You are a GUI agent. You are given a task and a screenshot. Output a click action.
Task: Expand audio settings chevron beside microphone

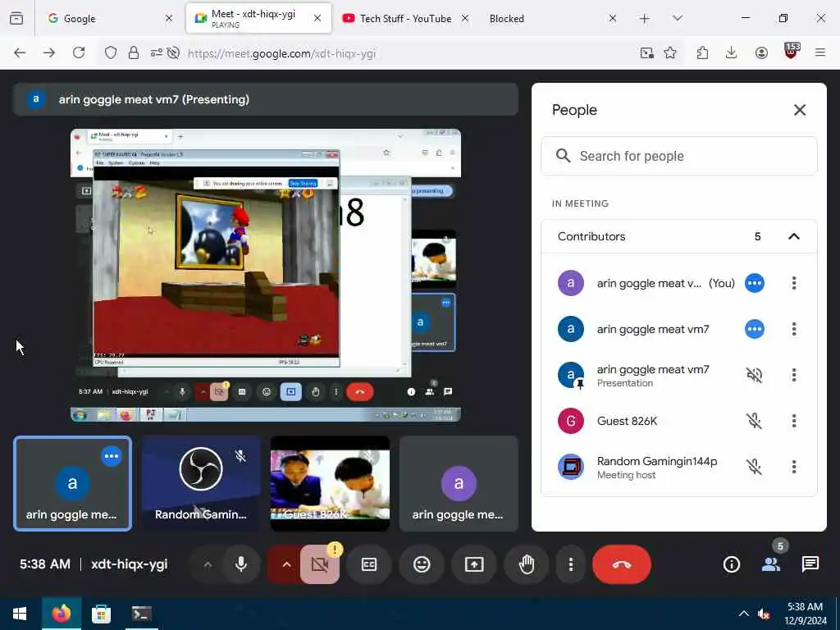point(208,564)
